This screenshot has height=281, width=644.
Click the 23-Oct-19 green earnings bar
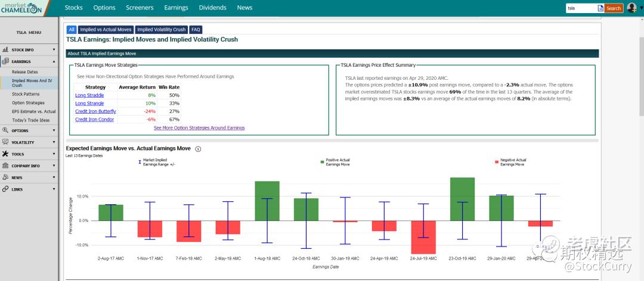pyautogui.click(x=463, y=199)
